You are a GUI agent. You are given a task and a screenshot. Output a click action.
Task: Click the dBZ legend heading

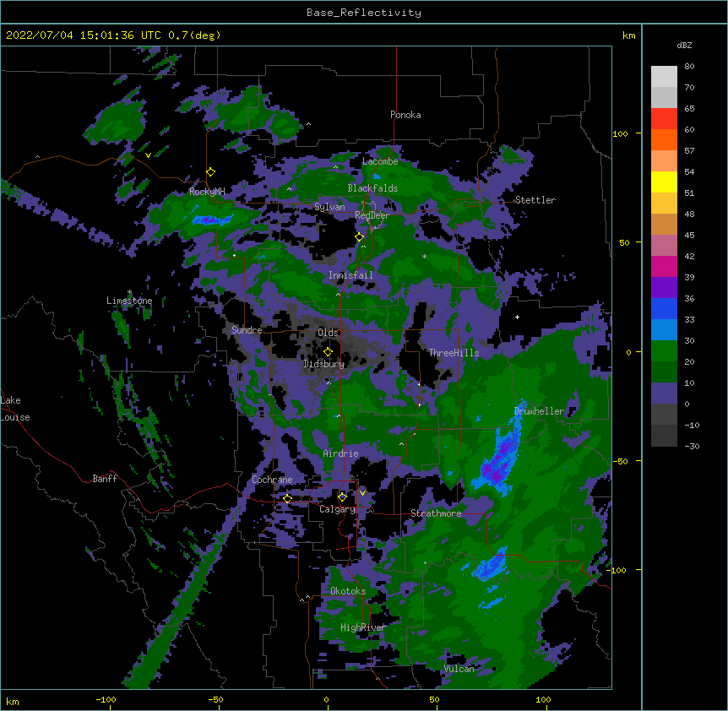click(x=684, y=45)
